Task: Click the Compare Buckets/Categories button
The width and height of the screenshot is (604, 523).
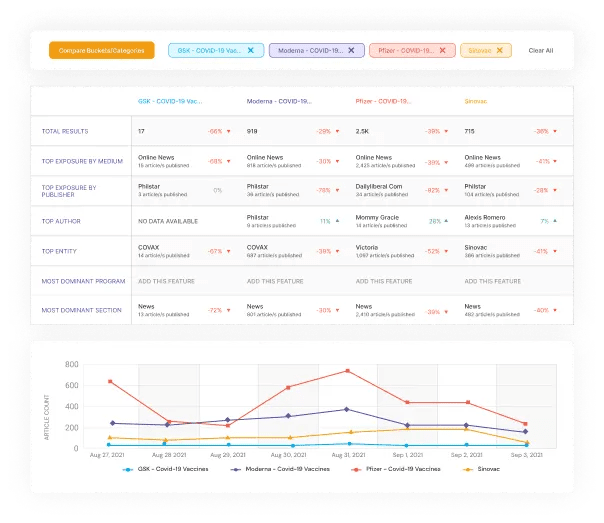Action: click(x=102, y=50)
